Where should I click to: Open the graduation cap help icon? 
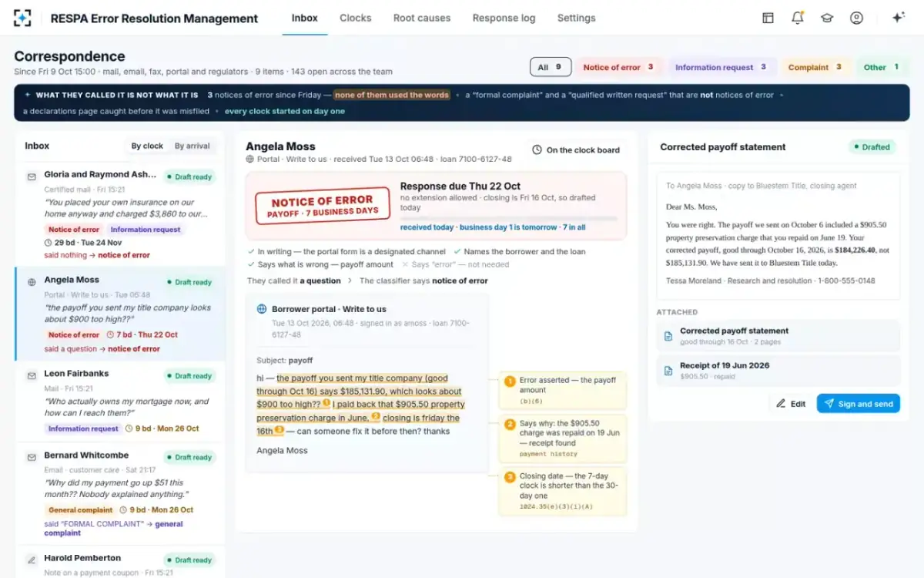pyautogui.click(x=827, y=18)
